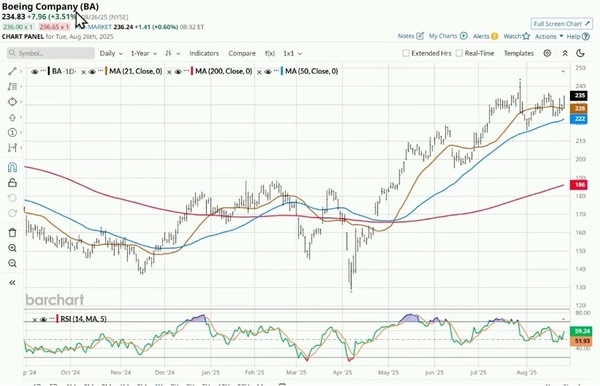Open Help question mark icon

[x=585, y=36]
